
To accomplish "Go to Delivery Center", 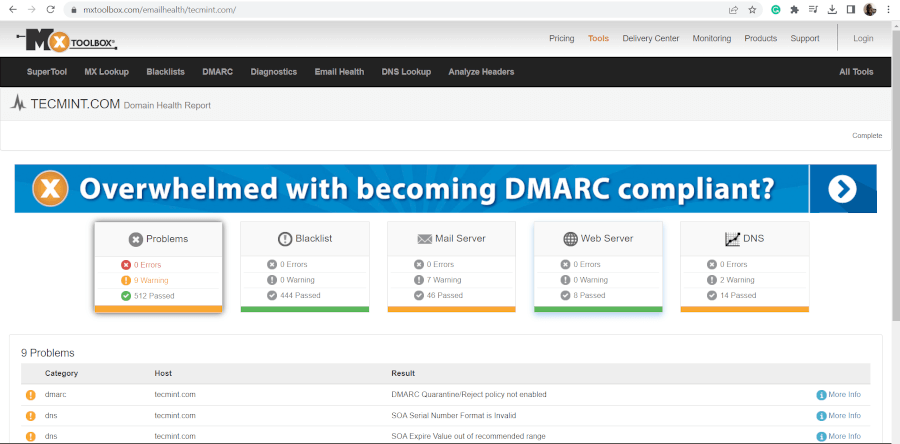I will click(651, 38).
